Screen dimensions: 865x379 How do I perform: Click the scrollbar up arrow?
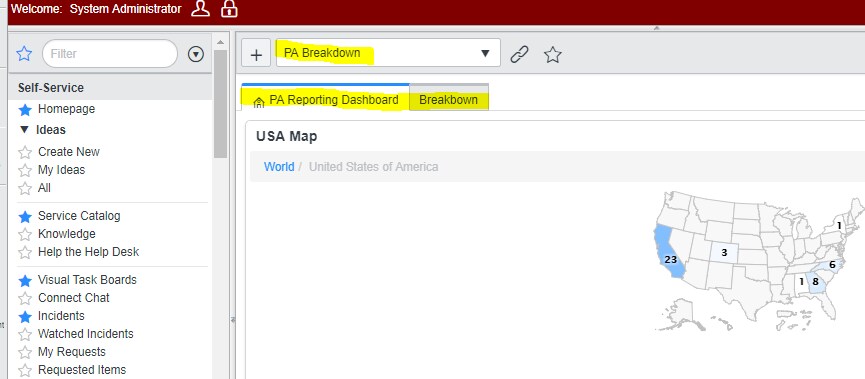(x=221, y=42)
